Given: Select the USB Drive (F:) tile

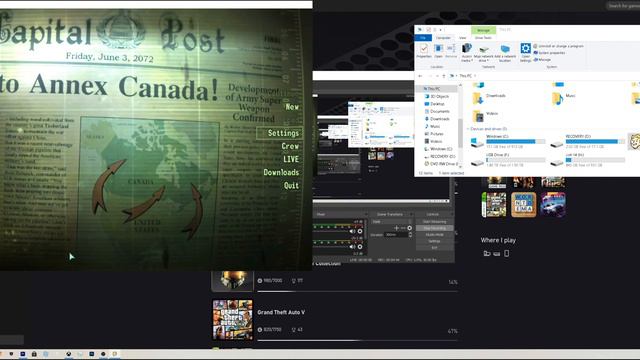Looking at the screenshot, I should (x=508, y=160).
